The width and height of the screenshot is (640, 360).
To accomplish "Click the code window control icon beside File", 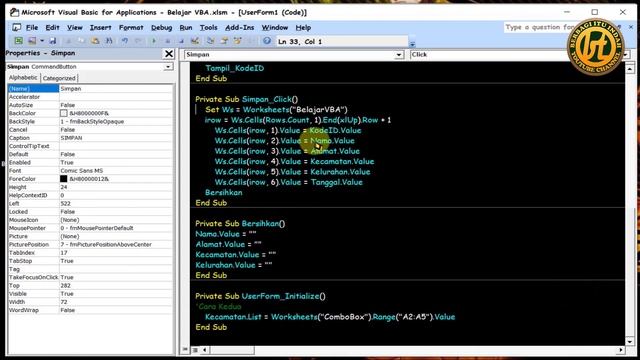I will click(16, 27).
